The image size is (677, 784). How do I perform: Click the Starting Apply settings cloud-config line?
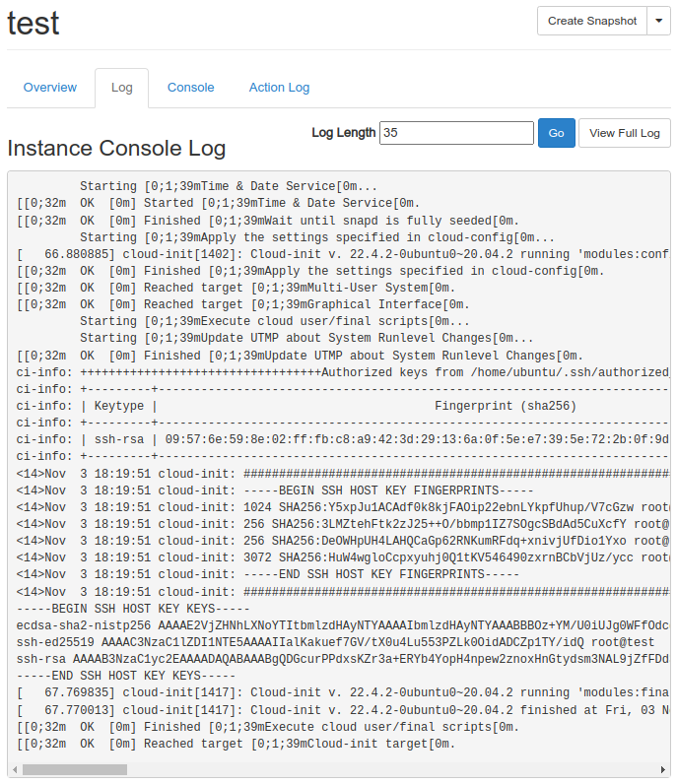(317, 237)
